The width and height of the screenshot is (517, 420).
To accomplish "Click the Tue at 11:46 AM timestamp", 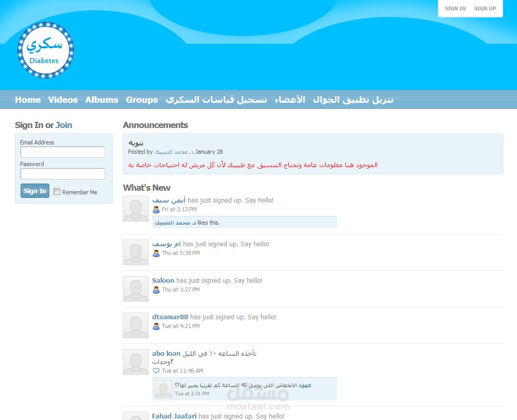I will (182, 371).
